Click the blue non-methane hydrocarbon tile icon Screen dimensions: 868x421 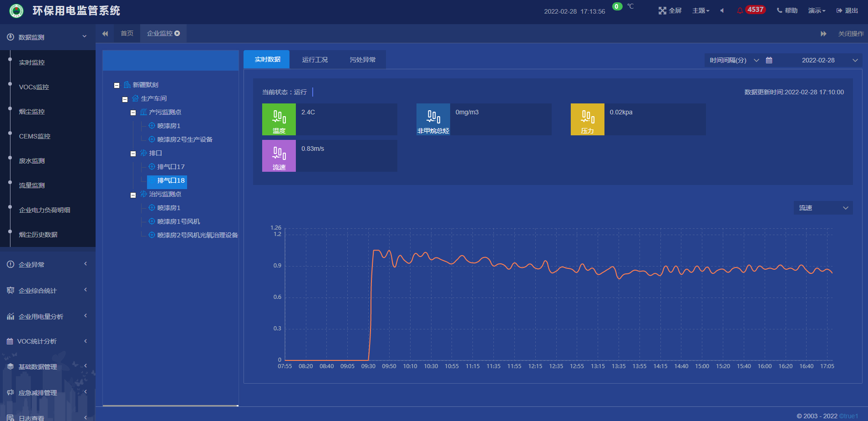[x=433, y=117]
